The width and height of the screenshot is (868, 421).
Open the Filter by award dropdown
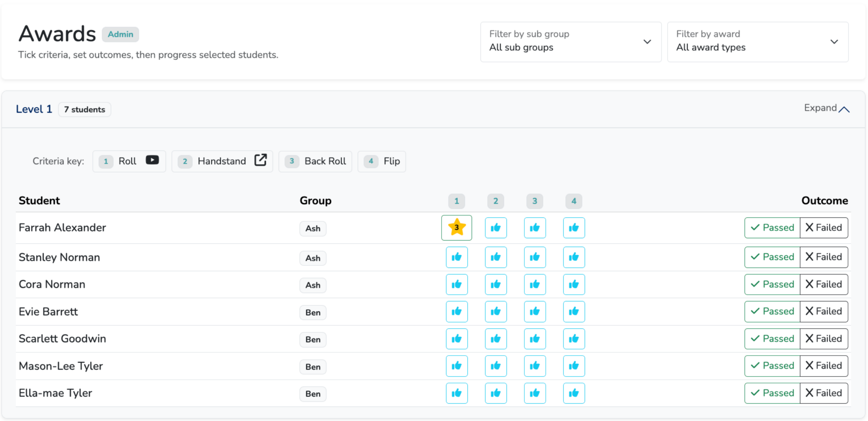click(757, 42)
